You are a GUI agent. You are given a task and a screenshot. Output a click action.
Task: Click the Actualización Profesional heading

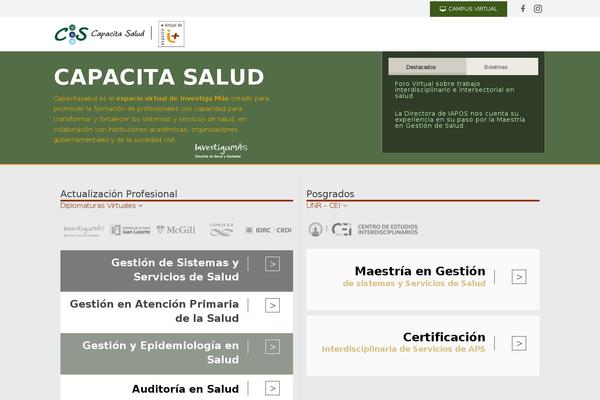point(119,194)
